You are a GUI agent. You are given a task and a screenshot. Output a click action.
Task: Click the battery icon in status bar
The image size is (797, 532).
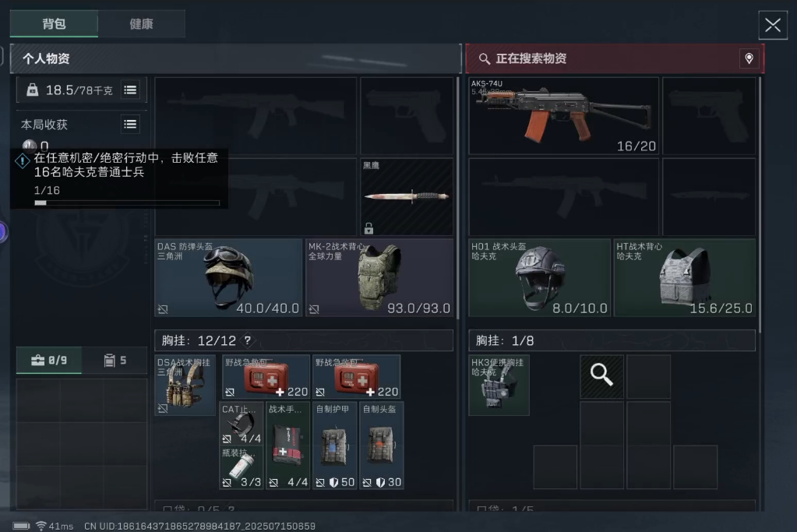click(21, 526)
